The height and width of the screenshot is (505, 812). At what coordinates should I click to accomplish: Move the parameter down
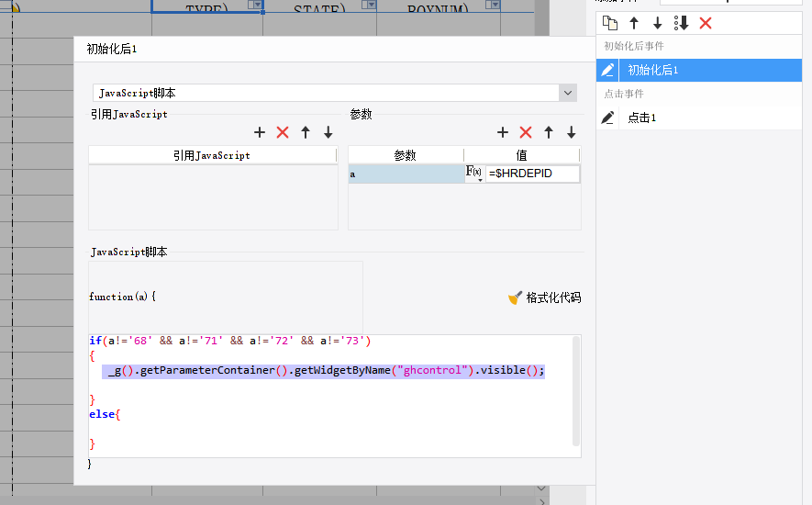click(x=572, y=132)
